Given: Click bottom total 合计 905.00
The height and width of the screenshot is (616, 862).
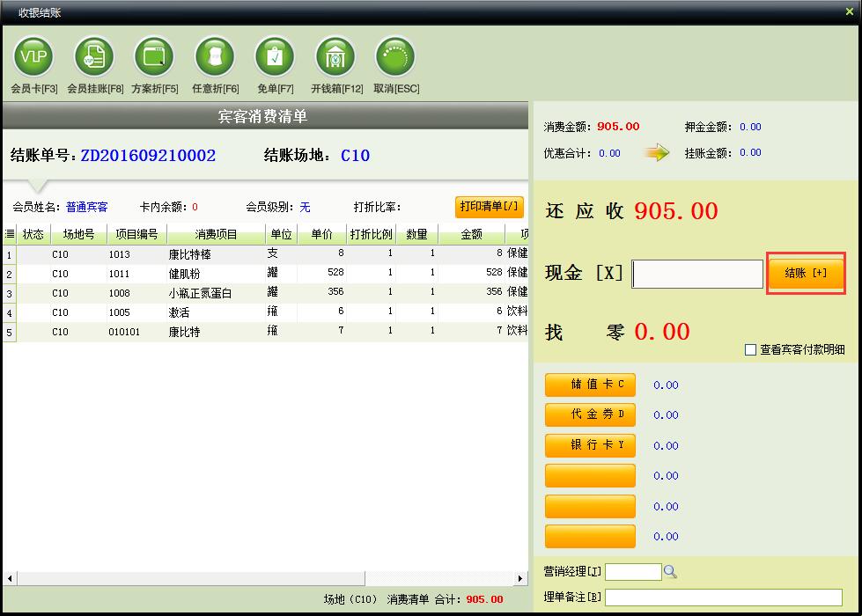Looking at the screenshot, I should click(484, 599).
